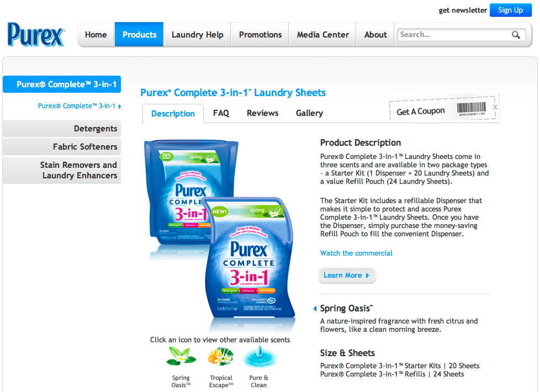Open the Laundry Help menu
The width and height of the screenshot is (540, 392).
[197, 34]
